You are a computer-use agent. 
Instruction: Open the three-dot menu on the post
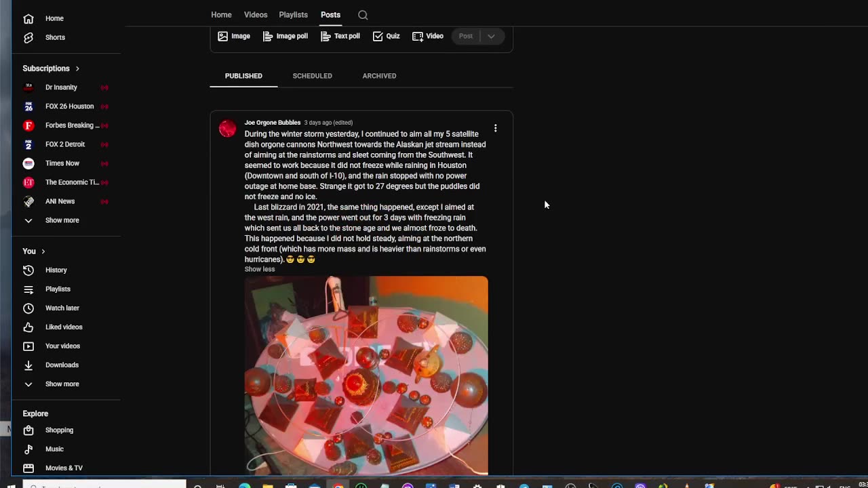click(496, 128)
